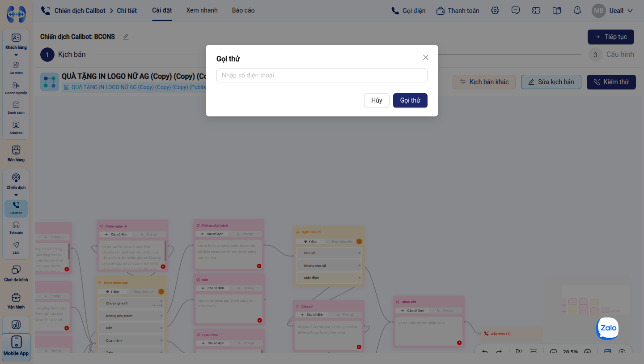Click Gọi thử submit button
Image resolution: width=644 pixels, height=364 pixels.
point(410,100)
